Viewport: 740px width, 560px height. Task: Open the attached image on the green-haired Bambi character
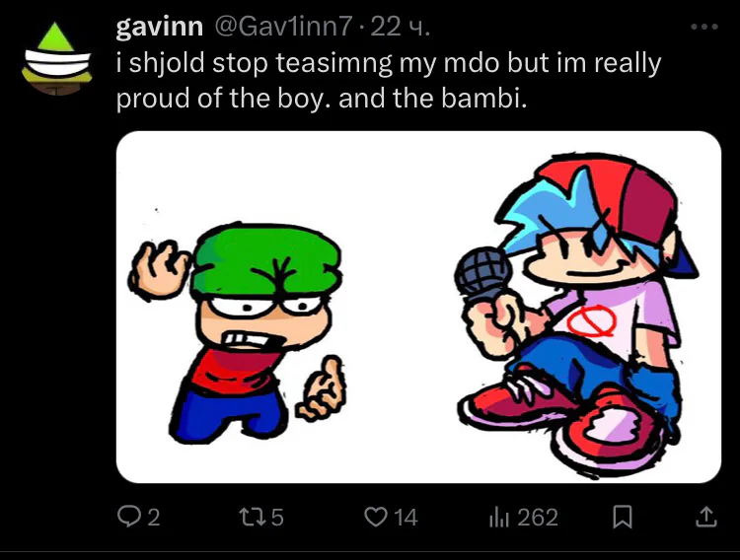236,332
